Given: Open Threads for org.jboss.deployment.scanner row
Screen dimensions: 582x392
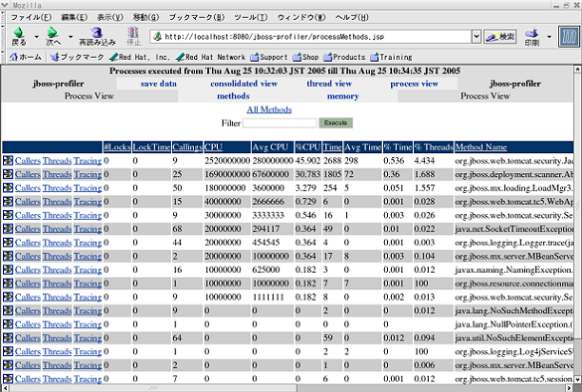Looking at the screenshot, I should pyautogui.click(x=57, y=174).
